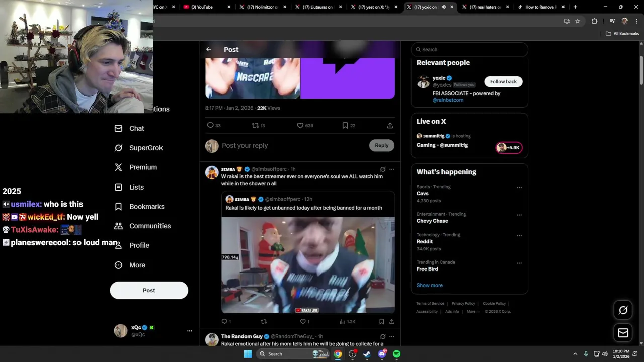Open more options for the Reddit trend
The image size is (644, 362).
tap(519, 236)
